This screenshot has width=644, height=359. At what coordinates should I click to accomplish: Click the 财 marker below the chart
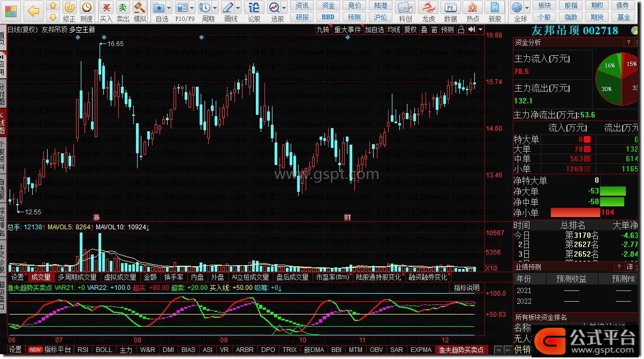[x=347, y=218]
